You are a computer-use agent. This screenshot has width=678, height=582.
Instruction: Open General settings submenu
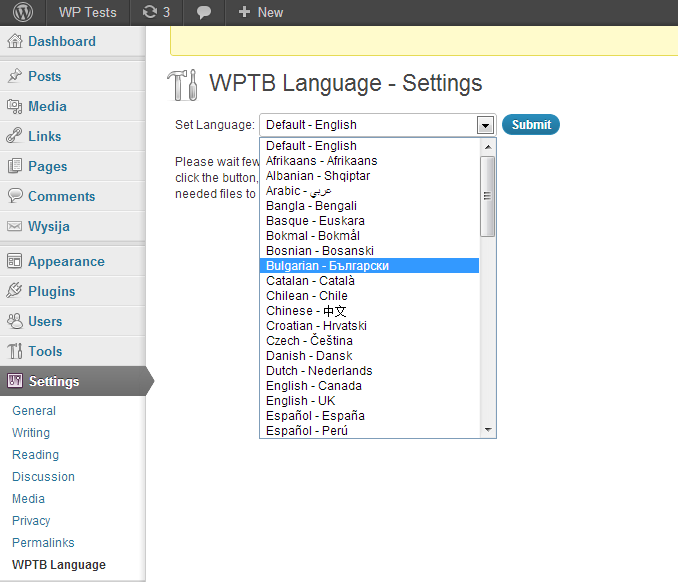34,410
